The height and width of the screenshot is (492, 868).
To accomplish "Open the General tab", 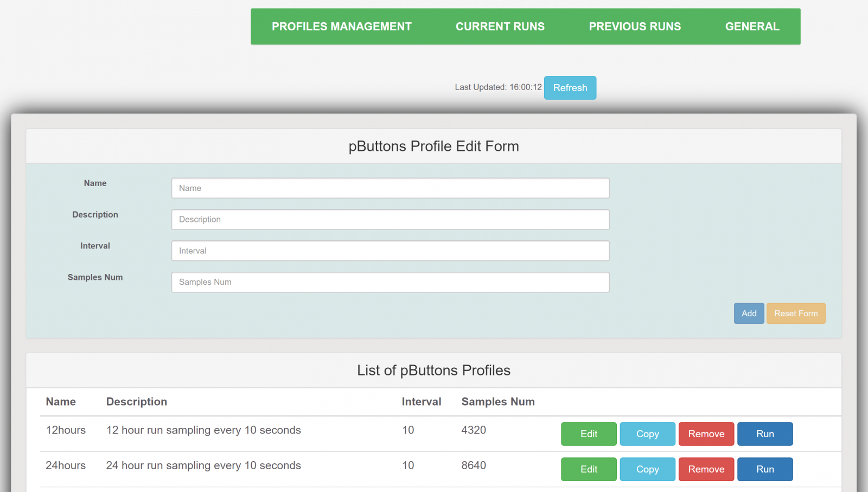I will (752, 27).
